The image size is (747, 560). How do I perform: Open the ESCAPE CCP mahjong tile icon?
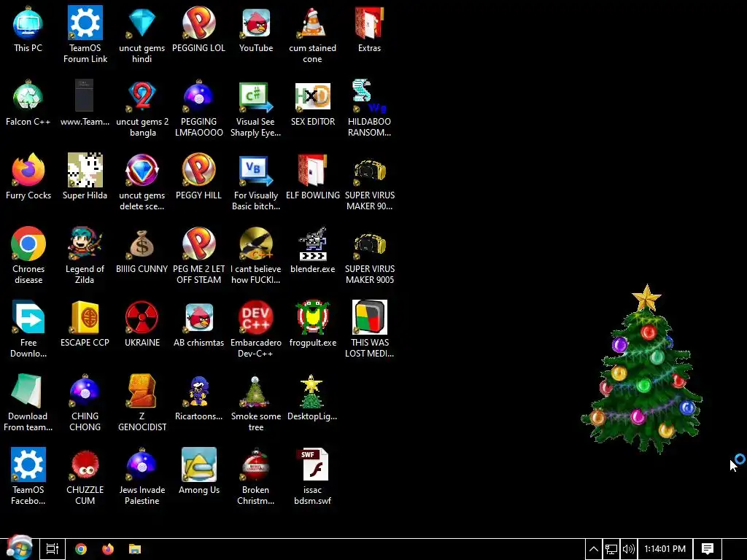85,317
